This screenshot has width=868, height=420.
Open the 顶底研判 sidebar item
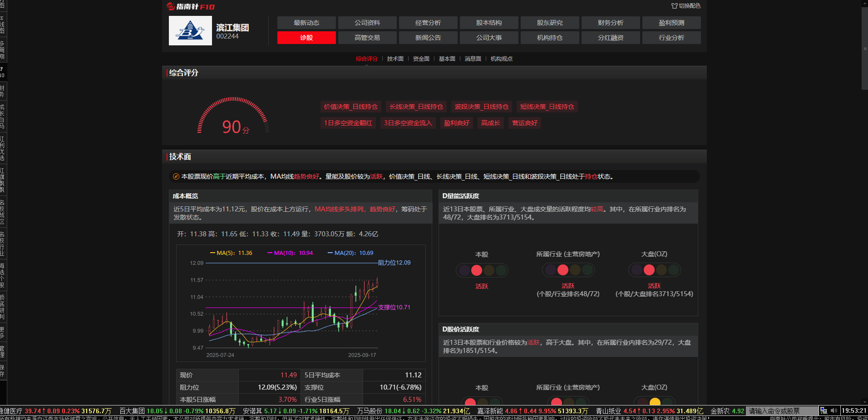click(x=2, y=307)
